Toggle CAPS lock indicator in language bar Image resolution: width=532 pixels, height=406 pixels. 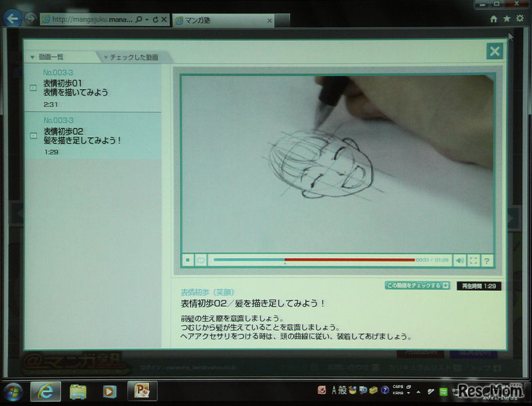398,387
